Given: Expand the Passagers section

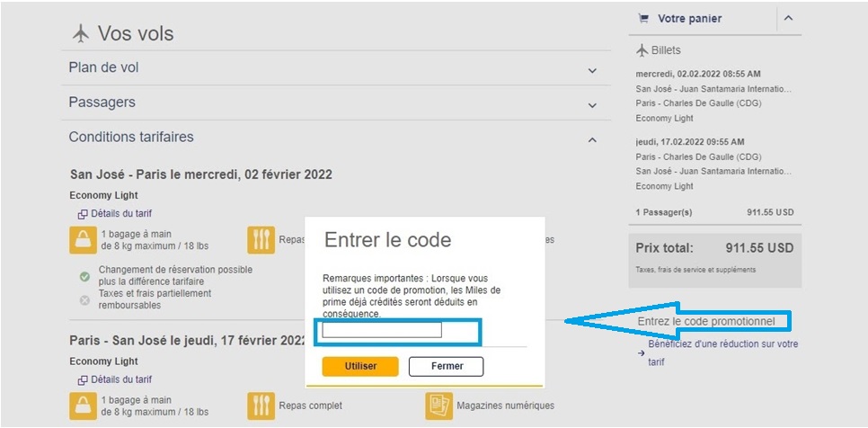Looking at the screenshot, I should (591, 105).
